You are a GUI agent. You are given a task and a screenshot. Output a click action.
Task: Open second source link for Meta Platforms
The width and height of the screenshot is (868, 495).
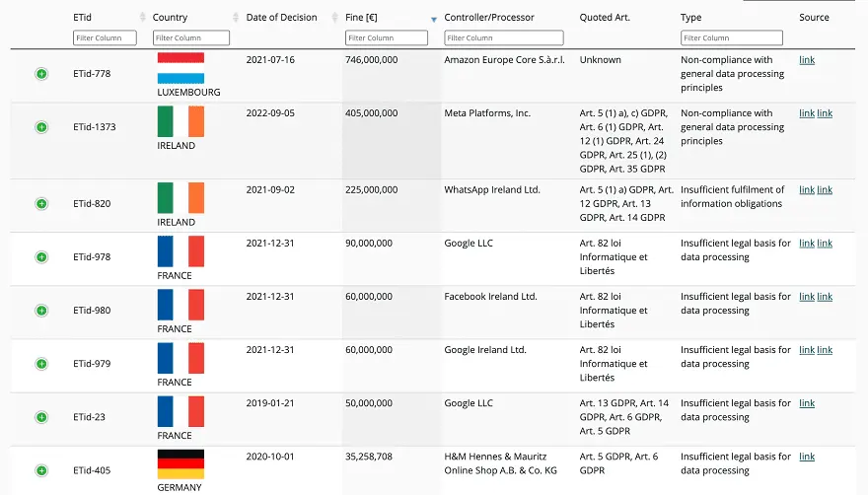[x=825, y=113]
